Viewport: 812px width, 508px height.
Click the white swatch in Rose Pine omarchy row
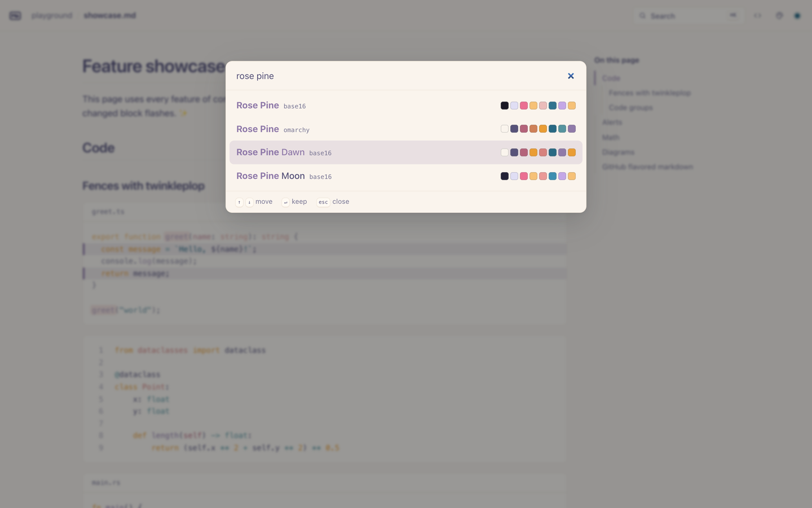click(505, 129)
